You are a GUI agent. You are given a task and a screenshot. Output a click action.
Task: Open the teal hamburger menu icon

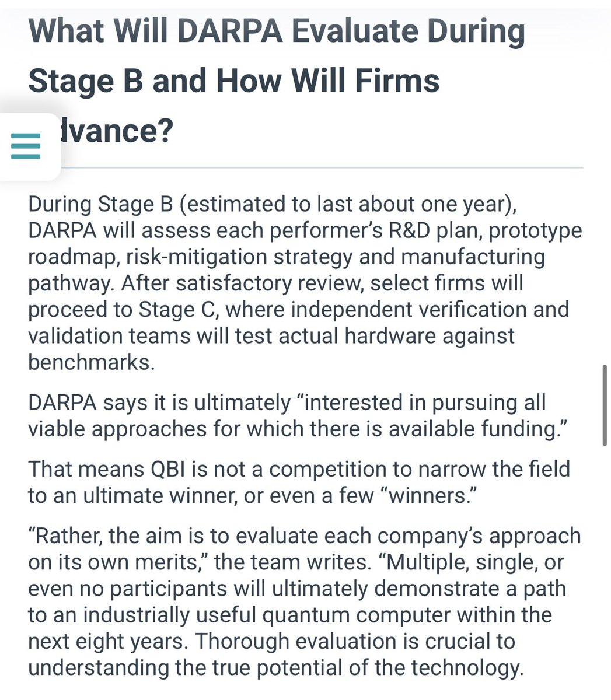tap(26, 146)
